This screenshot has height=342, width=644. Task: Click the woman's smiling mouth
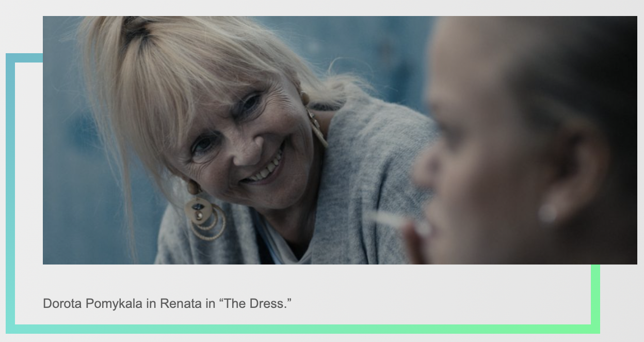[265, 164]
